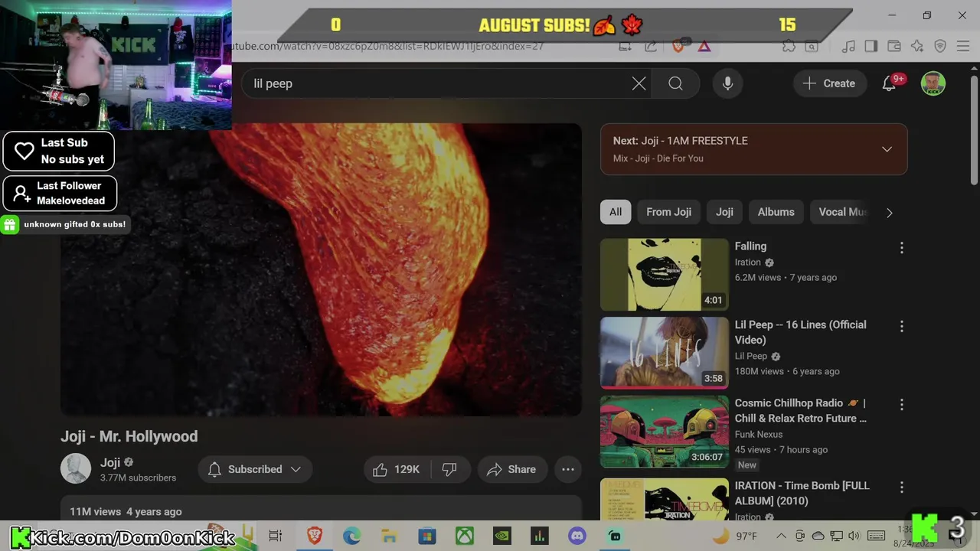This screenshot has height=551, width=980.
Task: Click the 11M views description box
Action: pos(321,508)
